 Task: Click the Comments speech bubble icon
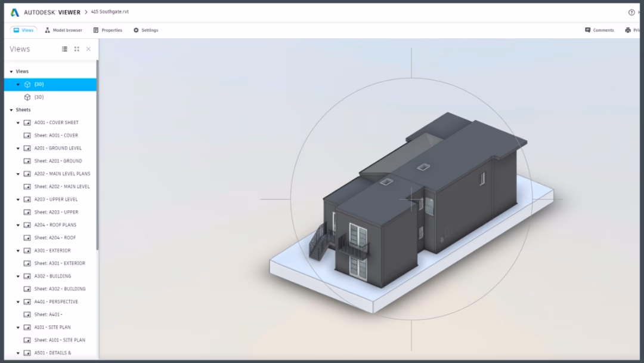click(x=588, y=30)
